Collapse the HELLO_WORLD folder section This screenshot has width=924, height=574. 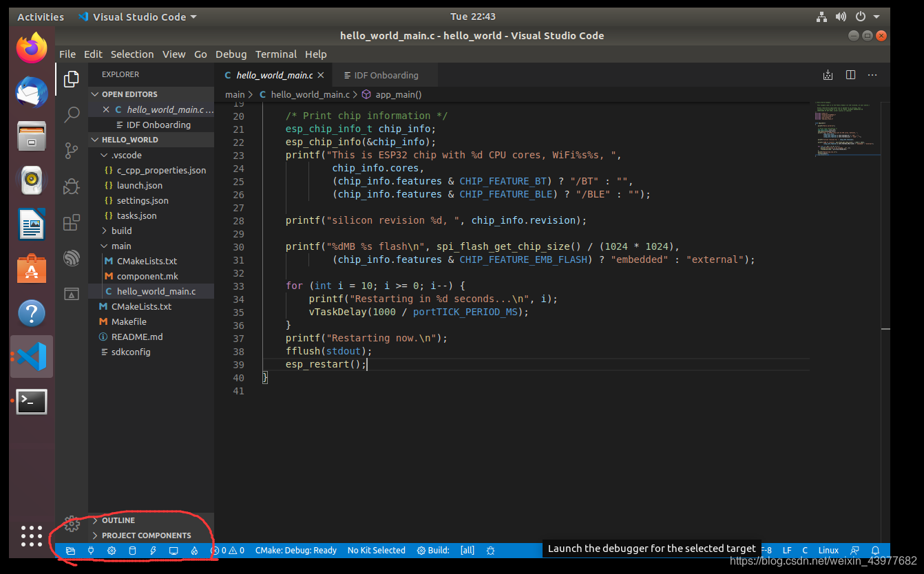tap(151, 140)
